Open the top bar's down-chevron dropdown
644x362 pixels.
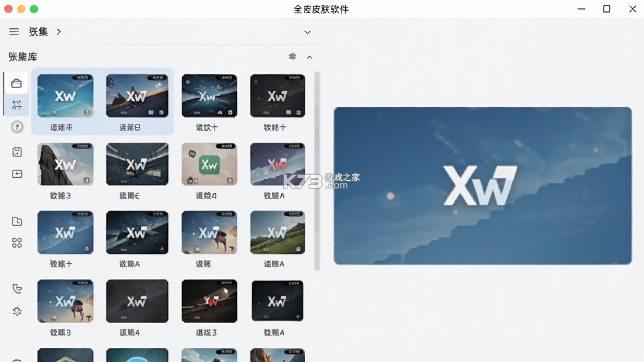(307, 32)
